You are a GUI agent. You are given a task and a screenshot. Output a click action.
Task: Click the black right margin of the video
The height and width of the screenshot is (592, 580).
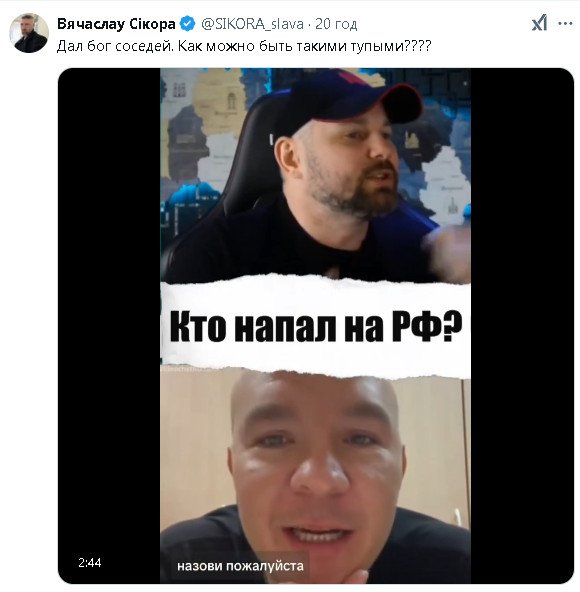click(522, 326)
